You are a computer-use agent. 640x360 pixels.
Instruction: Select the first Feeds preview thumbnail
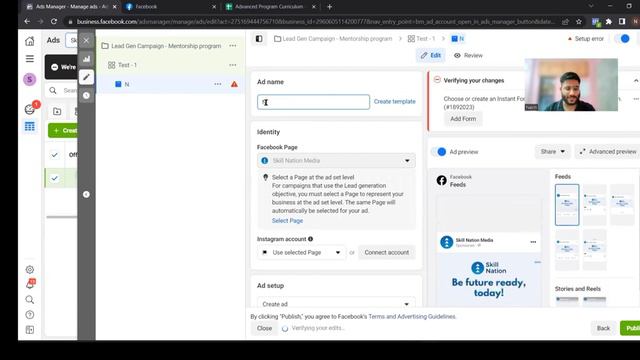click(x=567, y=205)
